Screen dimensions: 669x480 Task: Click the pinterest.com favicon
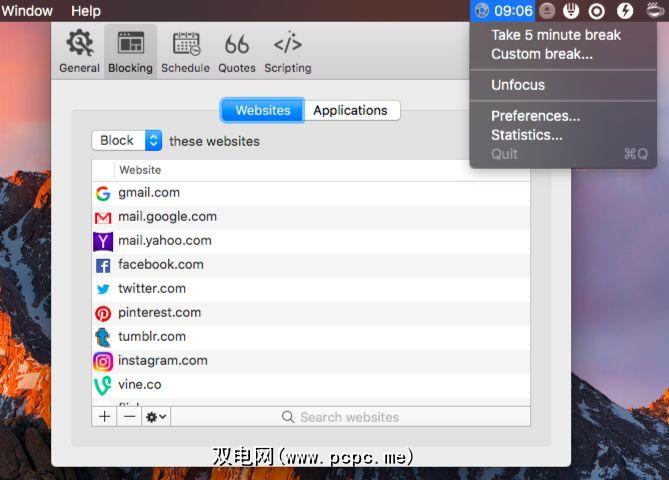click(x=103, y=313)
